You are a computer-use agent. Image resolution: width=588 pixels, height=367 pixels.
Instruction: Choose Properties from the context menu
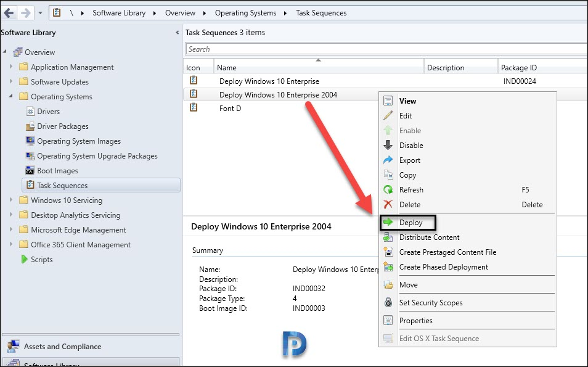pos(468,321)
